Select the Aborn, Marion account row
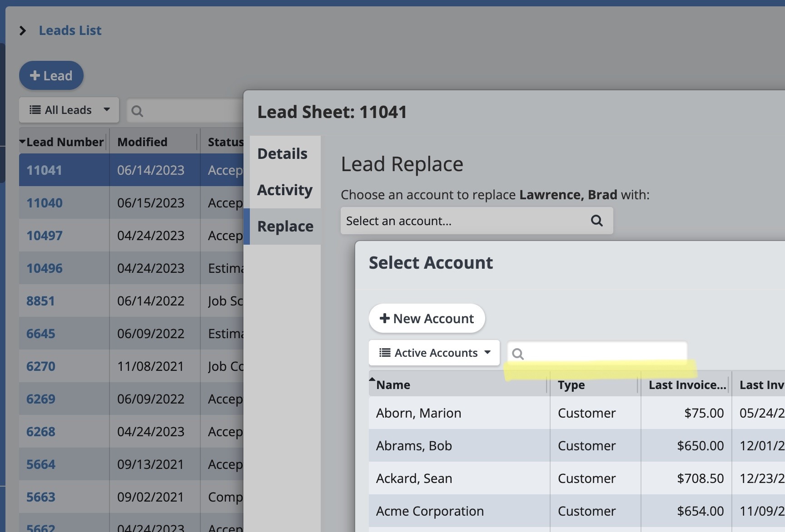The image size is (785, 532). pos(418,413)
